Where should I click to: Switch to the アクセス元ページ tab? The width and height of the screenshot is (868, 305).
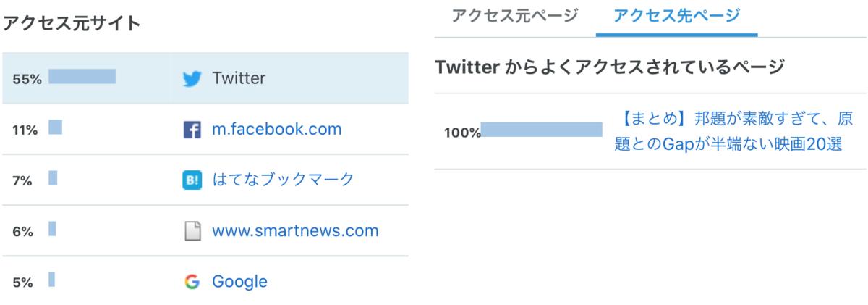515,16
